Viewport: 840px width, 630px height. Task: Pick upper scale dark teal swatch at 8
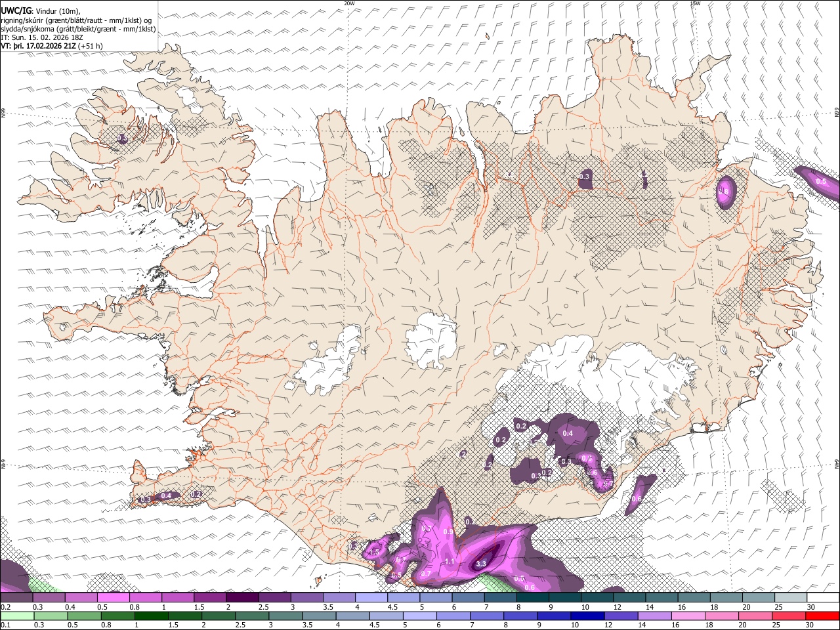533,598
